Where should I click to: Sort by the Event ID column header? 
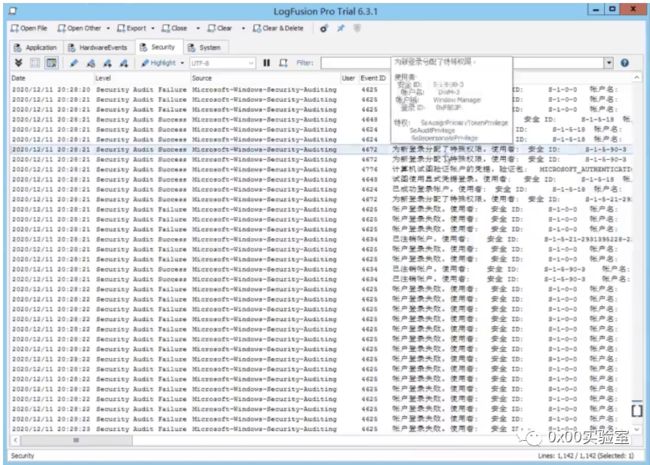[373, 78]
